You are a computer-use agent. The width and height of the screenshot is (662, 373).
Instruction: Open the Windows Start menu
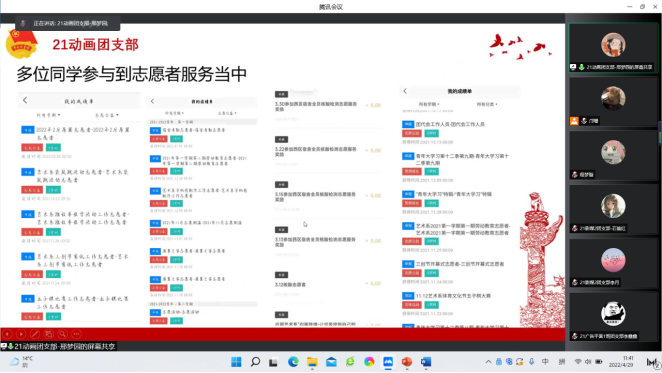click(236, 362)
